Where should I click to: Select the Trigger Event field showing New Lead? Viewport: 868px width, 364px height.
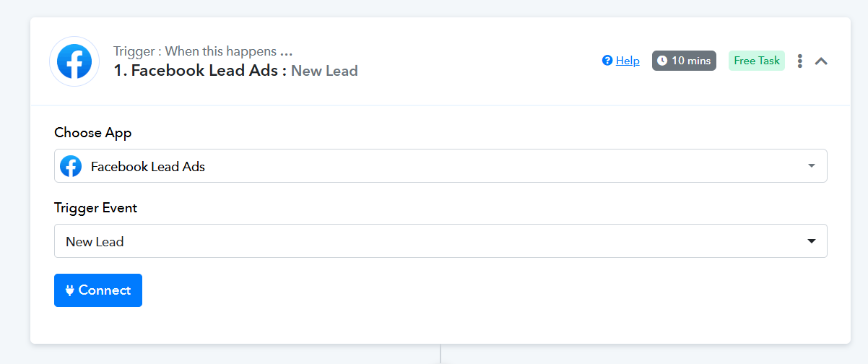433,241
